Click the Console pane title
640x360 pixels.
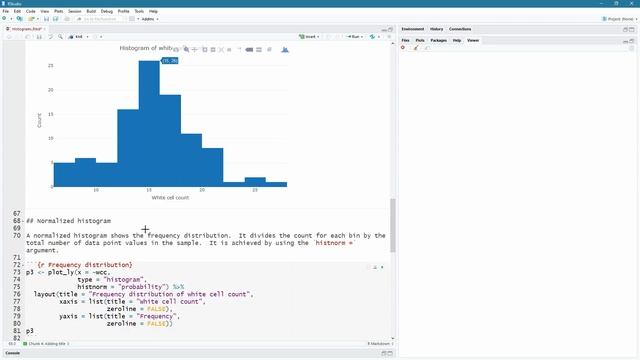pos(12,353)
